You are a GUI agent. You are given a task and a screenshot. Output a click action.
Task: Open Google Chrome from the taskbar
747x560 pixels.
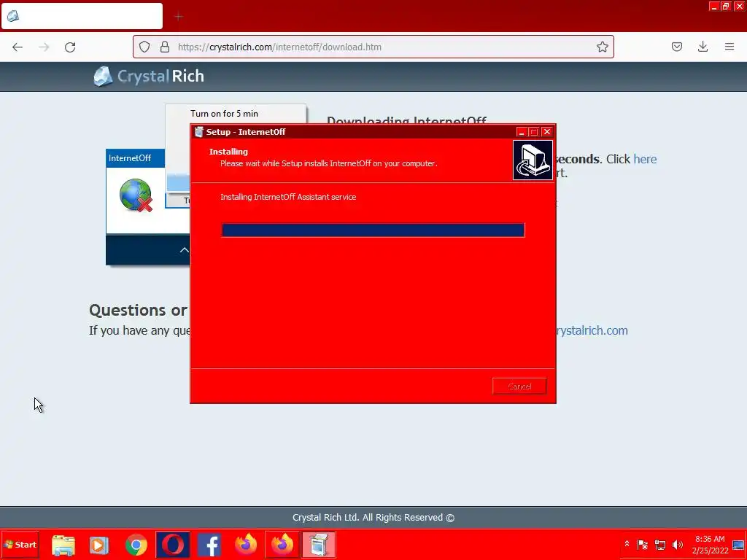click(x=136, y=545)
